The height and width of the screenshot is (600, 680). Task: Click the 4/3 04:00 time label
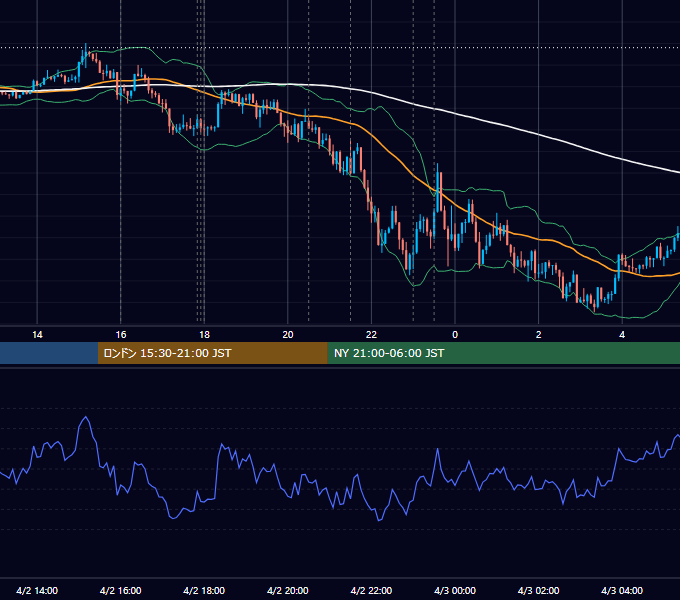tap(622, 590)
